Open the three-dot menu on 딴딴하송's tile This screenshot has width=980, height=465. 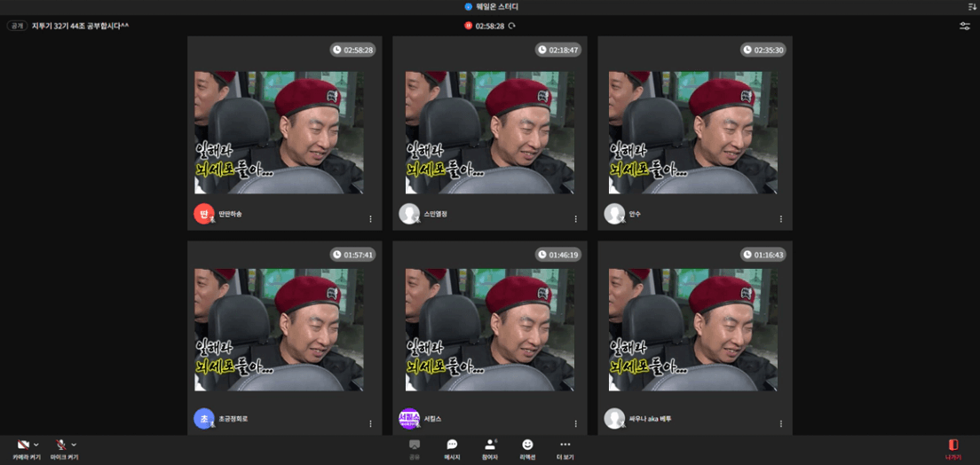tap(370, 218)
